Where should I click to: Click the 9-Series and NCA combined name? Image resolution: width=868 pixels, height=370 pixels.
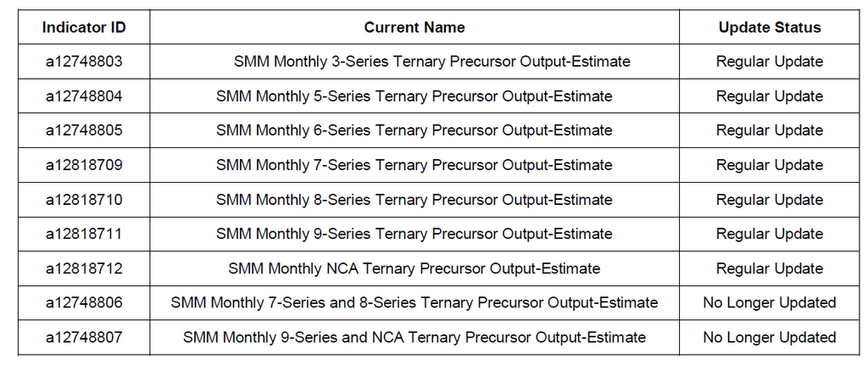pos(415,337)
